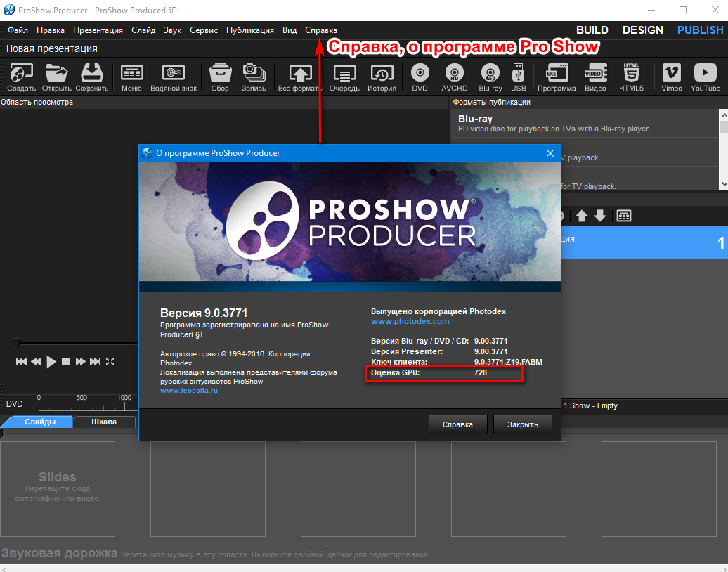Open the История (History) icon
728x572 pixels.
pos(382,77)
